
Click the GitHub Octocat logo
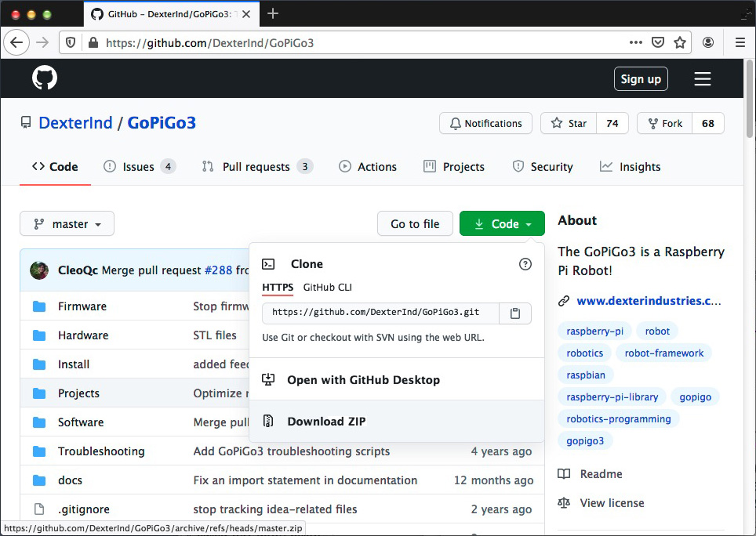[45, 78]
